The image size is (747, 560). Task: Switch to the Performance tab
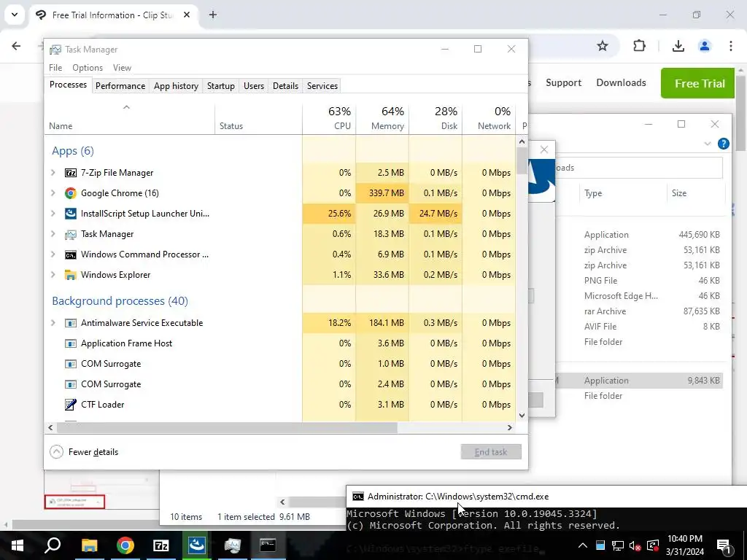[x=120, y=86]
